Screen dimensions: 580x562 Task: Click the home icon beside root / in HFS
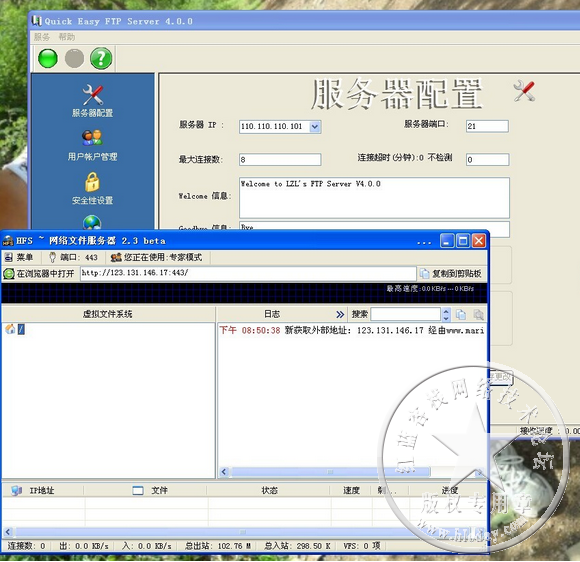10,329
